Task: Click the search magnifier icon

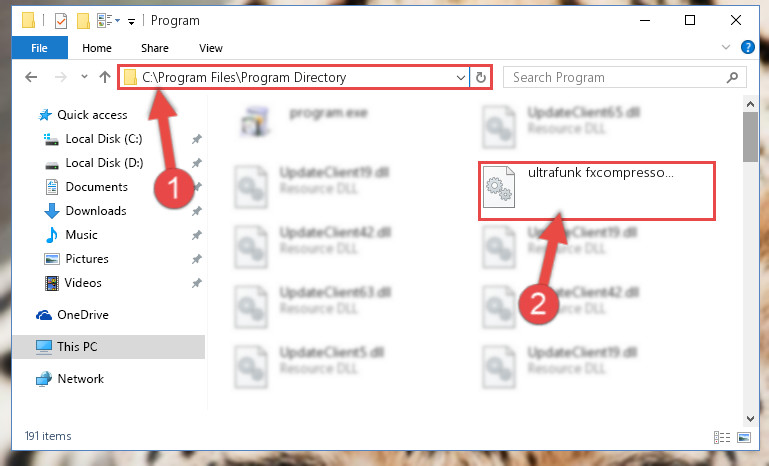Action: tap(732, 77)
